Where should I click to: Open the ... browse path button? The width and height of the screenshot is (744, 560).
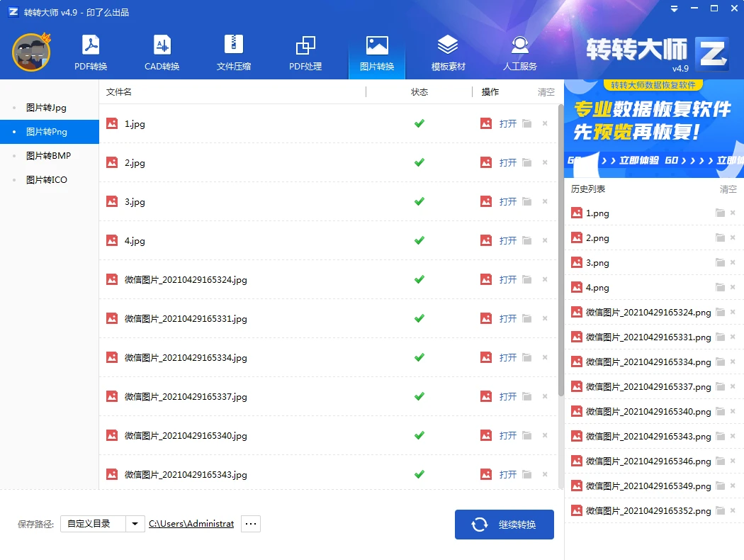click(x=250, y=523)
